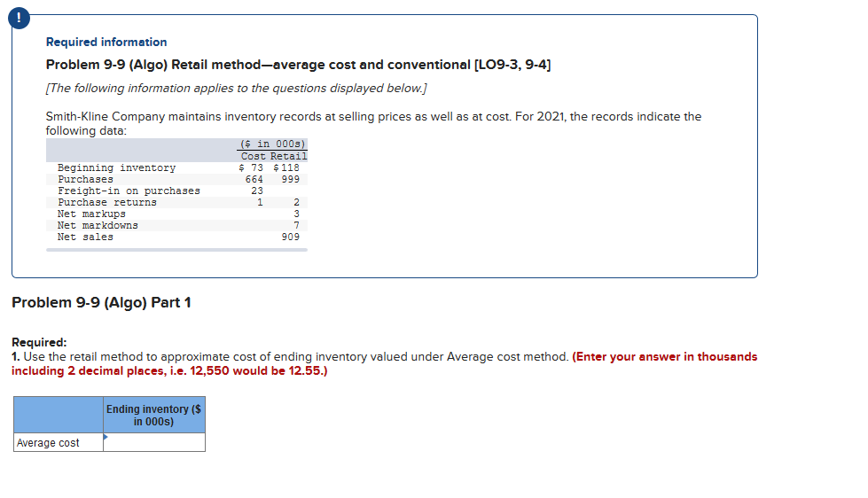Viewport: 868px width, 498px height.
Task: Click the 'Purchase returns' row label
Action: (x=107, y=203)
